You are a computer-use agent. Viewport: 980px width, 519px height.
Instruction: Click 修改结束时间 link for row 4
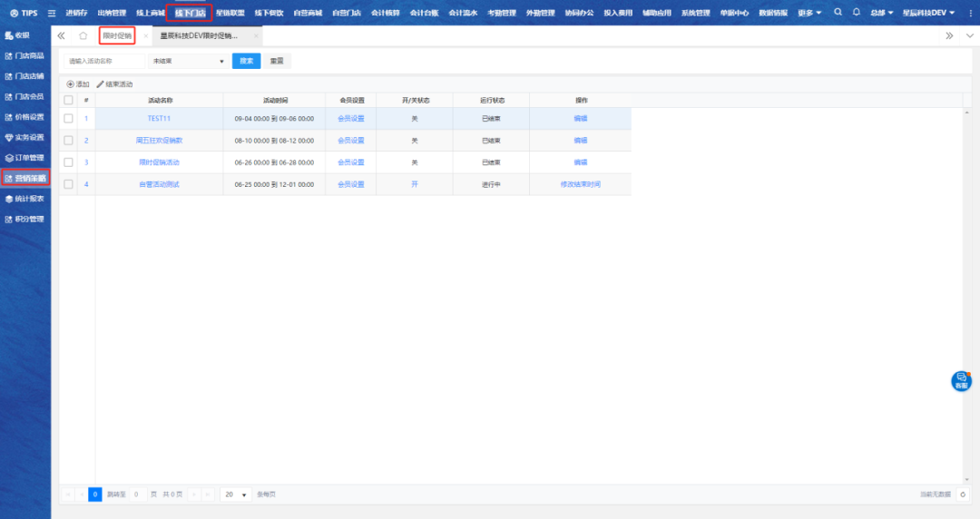pos(580,184)
